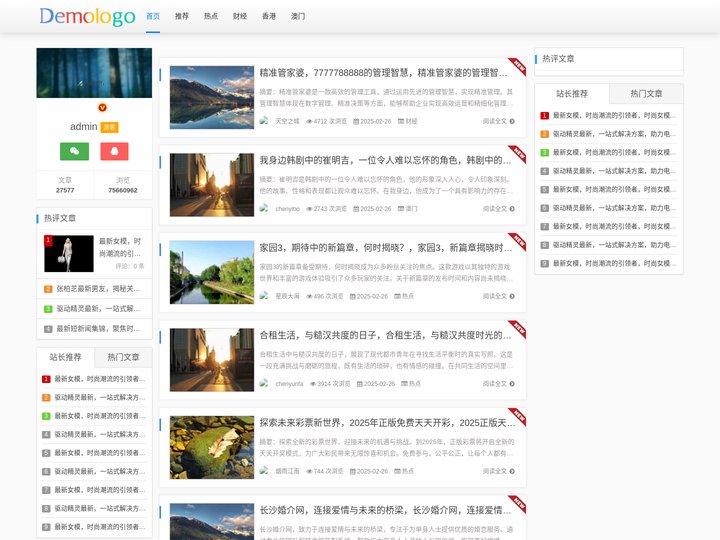Screen dimensions: 720x540
Task: Click 游客 badge beside admin
Action: pos(109,127)
